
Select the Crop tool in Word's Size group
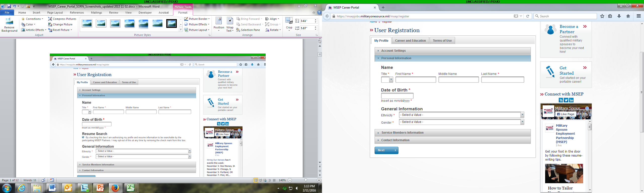(x=289, y=24)
